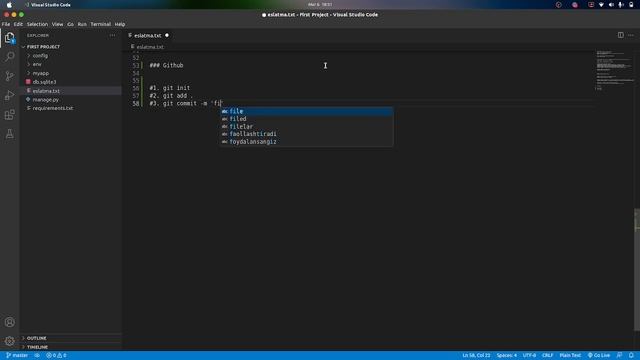Open the Manage gear icon

pyautogui.click(x=9, y=341)
